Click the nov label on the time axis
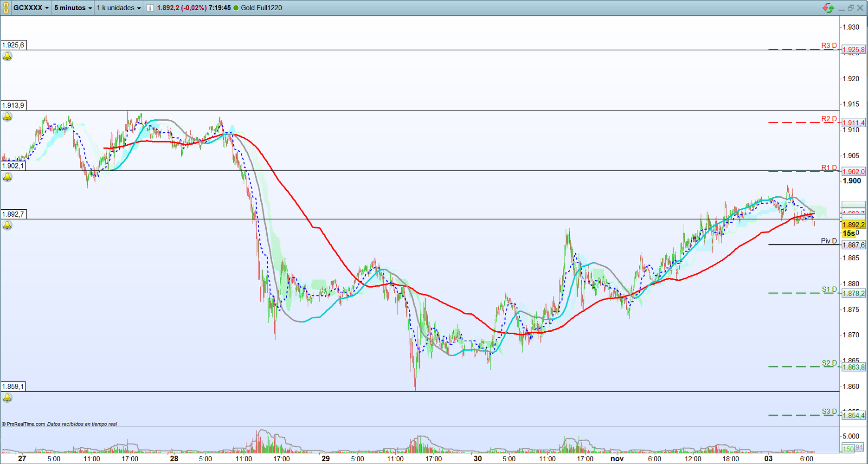The height and width of the screenshot is (464, 868). click(x=617, y=459)
